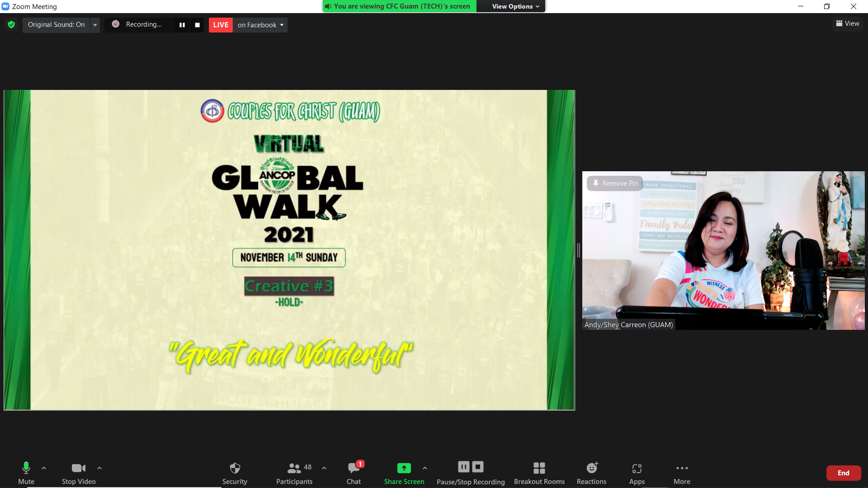Select Andy/Shey Carreon video thumbnail
Image resolution: width=868 pixels, height=488 pixels.
(x=723, y=250)
